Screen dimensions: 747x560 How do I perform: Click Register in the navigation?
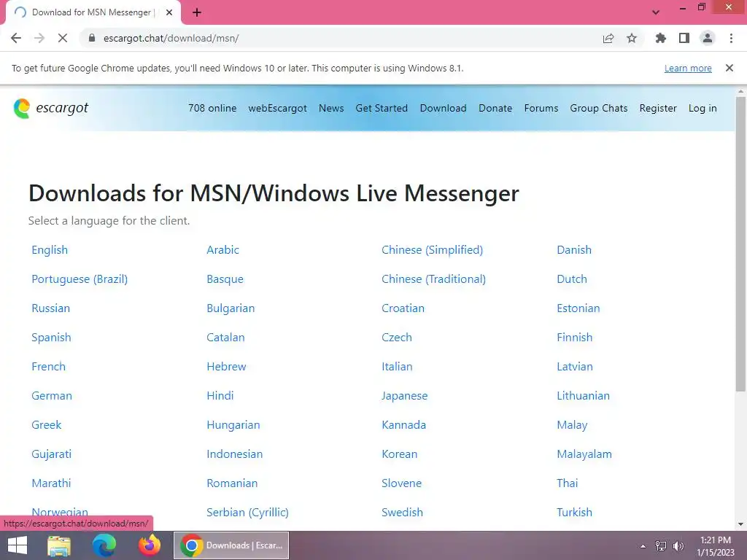(x=658, y=108)
